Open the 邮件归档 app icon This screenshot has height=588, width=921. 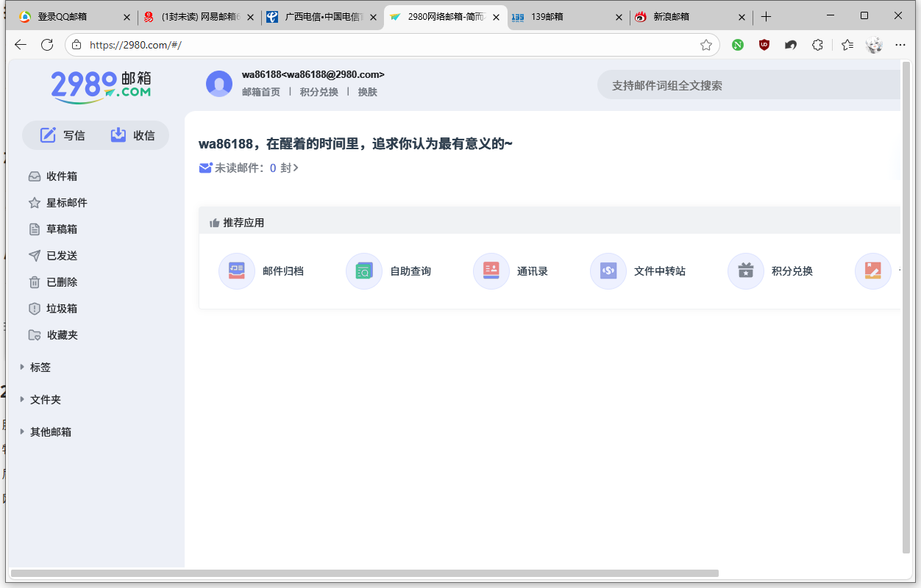tap(237, 270)
